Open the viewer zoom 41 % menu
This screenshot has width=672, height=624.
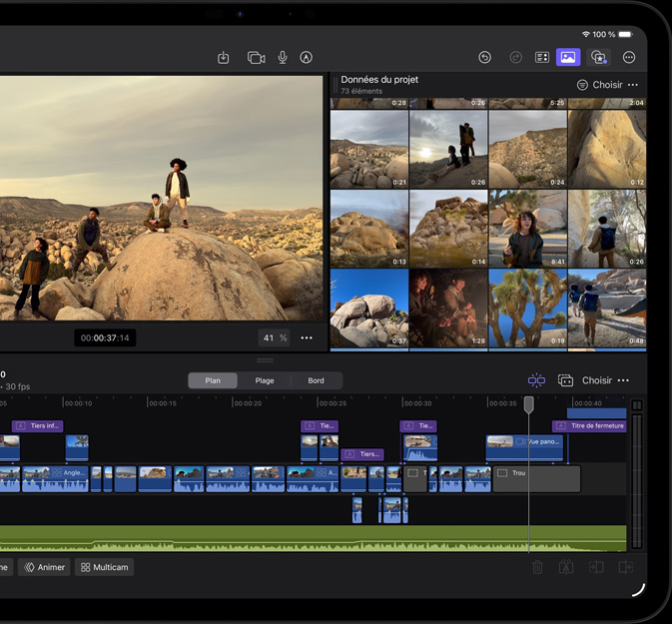point(275,338)
